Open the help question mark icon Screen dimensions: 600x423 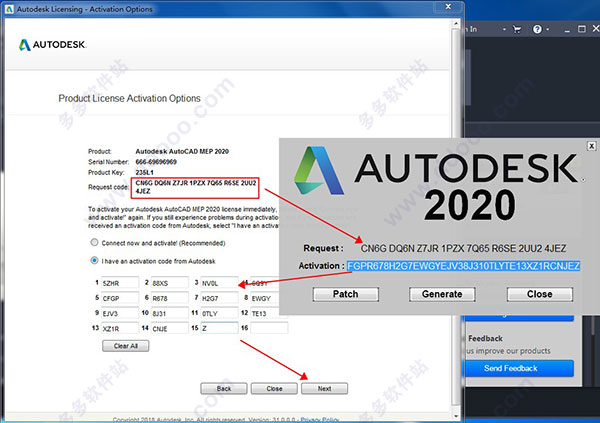pos(537,29)
